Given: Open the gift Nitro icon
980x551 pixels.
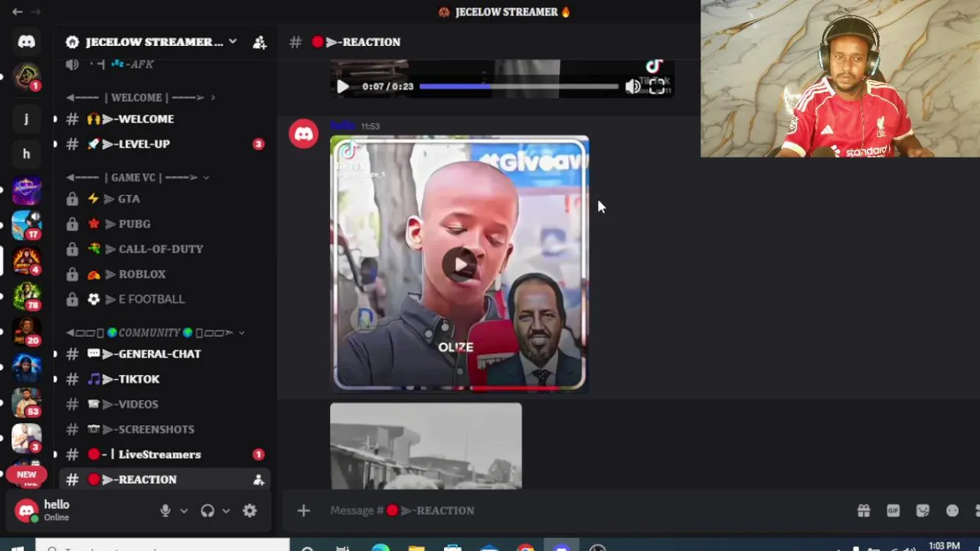Looking at the screenshot, I should pos(864,510).
